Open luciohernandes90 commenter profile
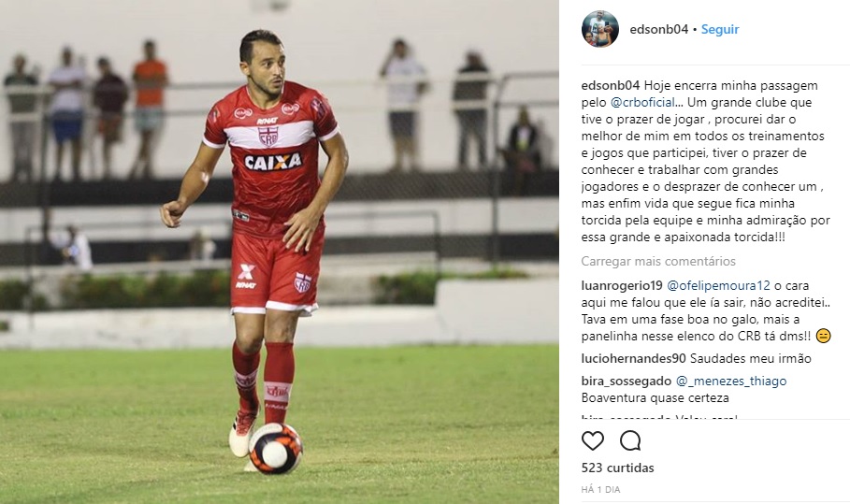 [x=634, y=359]
